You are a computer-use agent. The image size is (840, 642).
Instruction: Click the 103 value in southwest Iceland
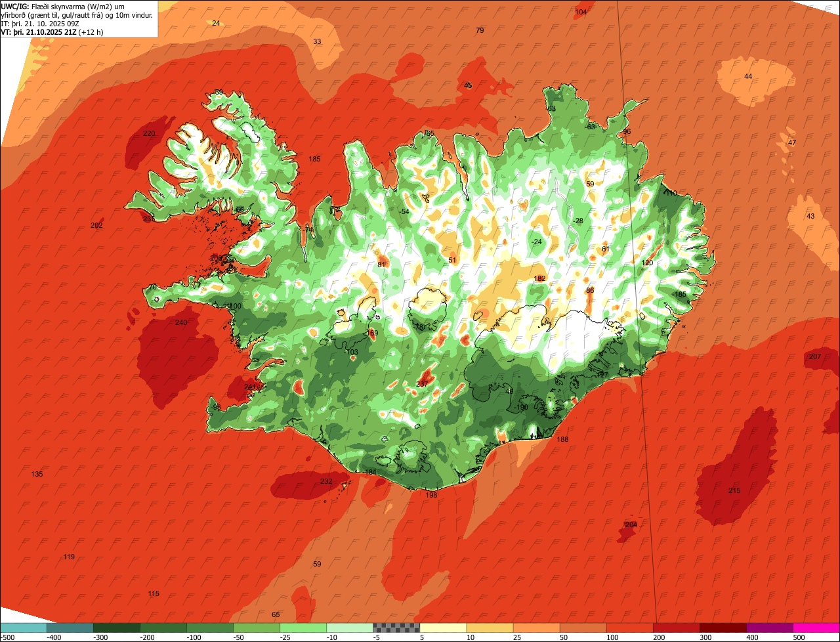pos(352,353)
